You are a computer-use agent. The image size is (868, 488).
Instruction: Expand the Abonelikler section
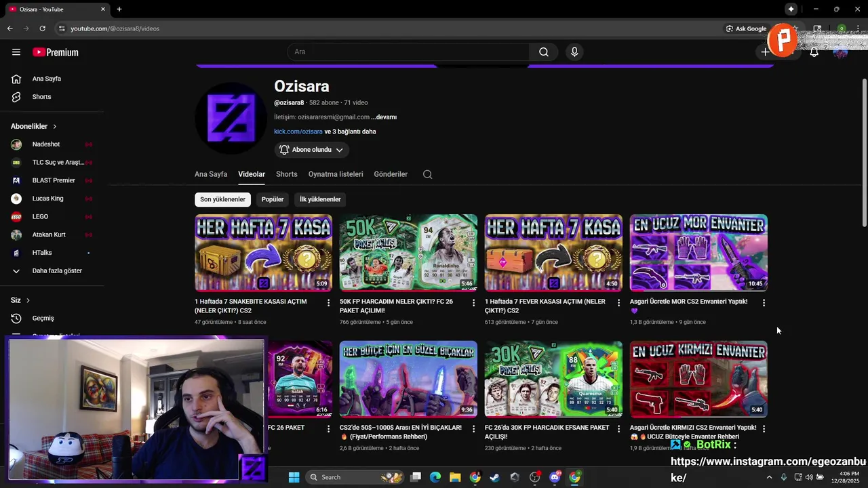point(34,126)
